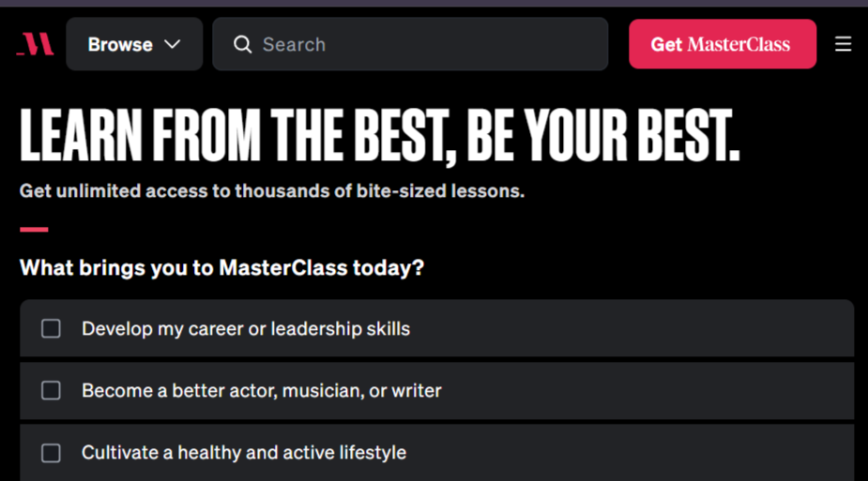Screen dimensions: 868x481
Task: Expand the Browse dropdown chevron arrow
Action: (173, 44)
